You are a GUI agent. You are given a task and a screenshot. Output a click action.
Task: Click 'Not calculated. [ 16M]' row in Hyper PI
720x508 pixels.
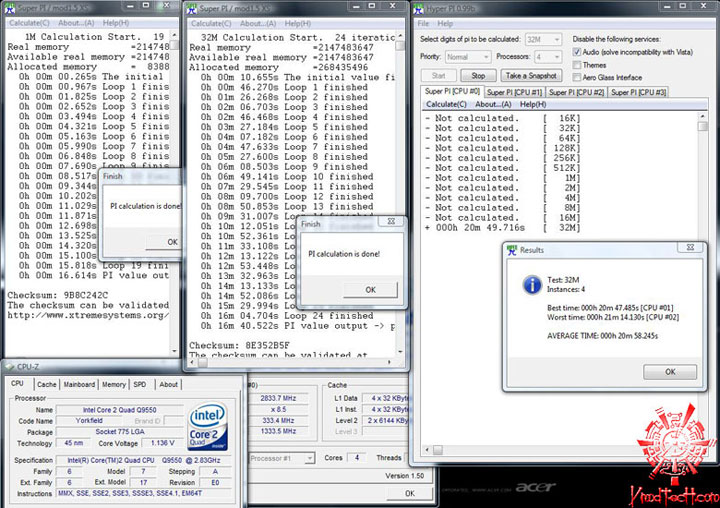[x=502, y=218]
